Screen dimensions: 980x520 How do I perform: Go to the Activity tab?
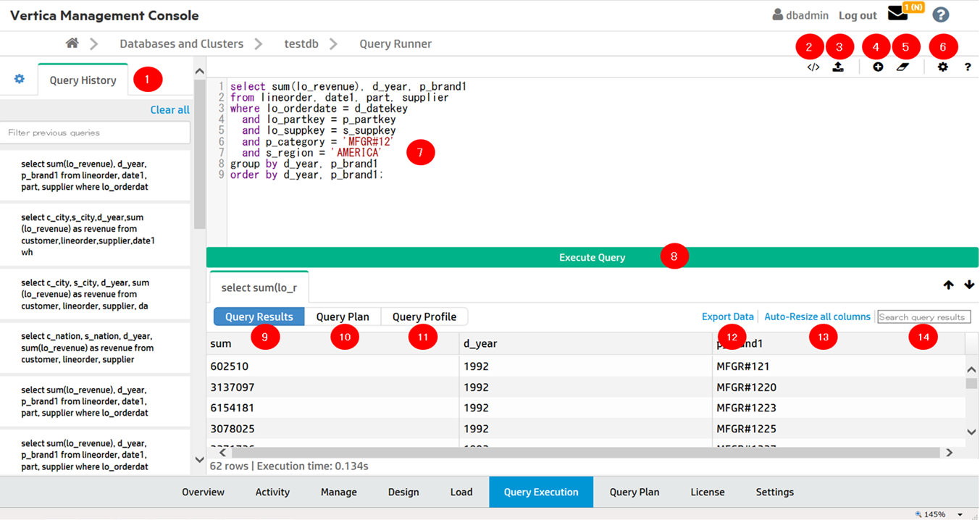coord(272,492)
